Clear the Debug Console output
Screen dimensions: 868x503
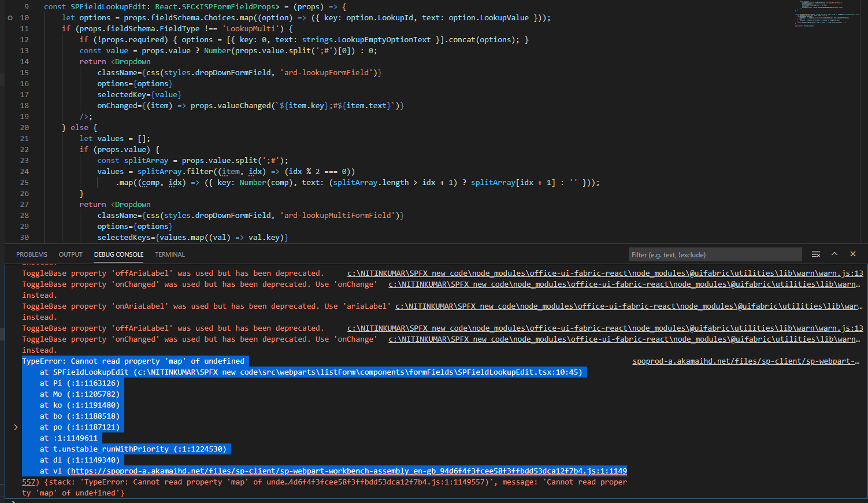pos(815,254)
